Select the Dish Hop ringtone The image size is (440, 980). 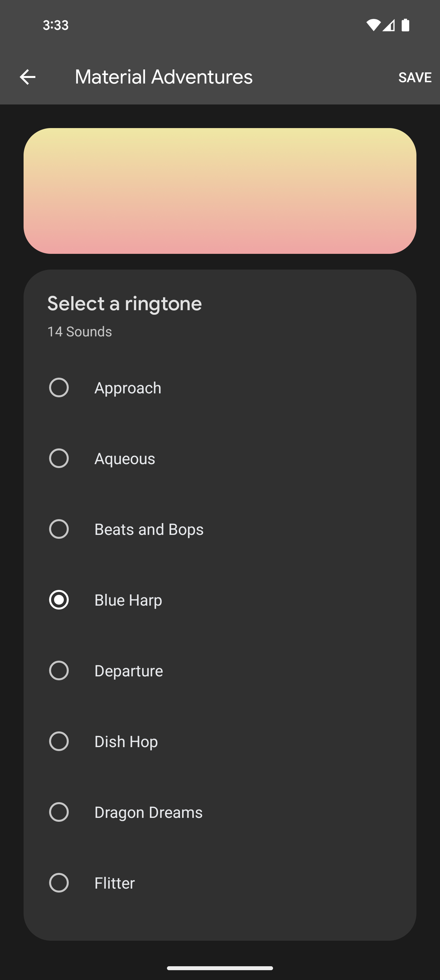59,741
